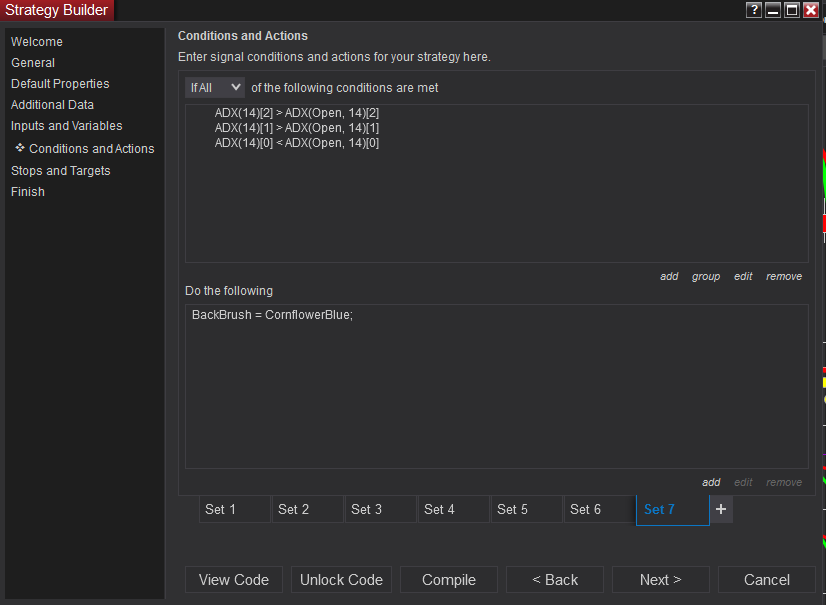Click the add link under conditions

669,276
